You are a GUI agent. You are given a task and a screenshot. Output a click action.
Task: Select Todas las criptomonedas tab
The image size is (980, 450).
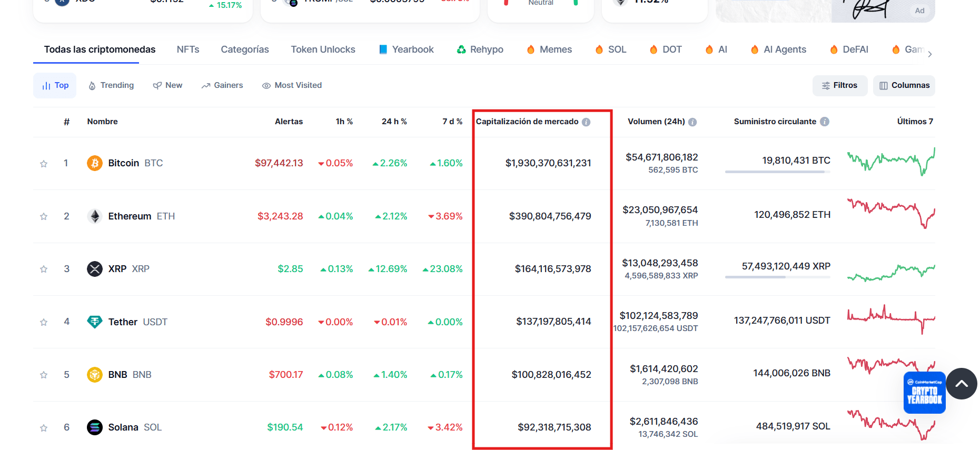100,49
